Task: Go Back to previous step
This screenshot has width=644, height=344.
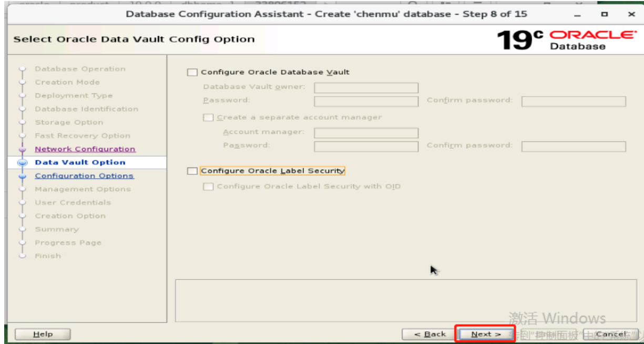Action: [430, 334]
